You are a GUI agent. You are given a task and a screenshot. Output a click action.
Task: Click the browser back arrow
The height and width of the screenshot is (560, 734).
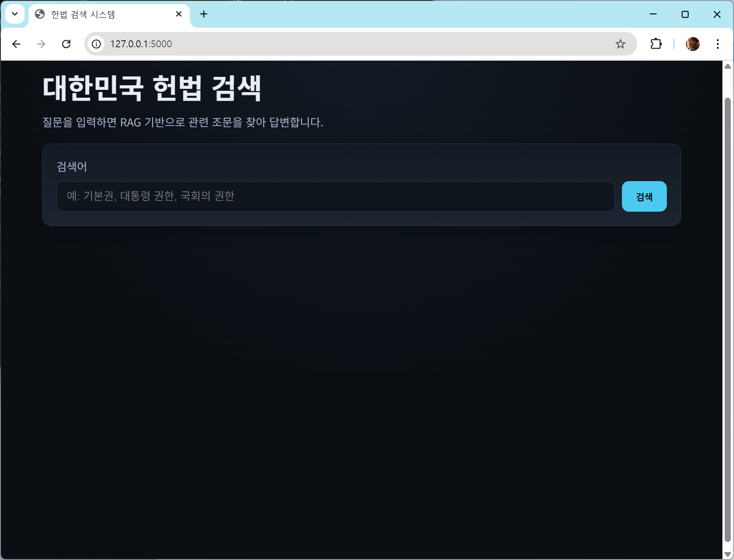pos(16,44)
